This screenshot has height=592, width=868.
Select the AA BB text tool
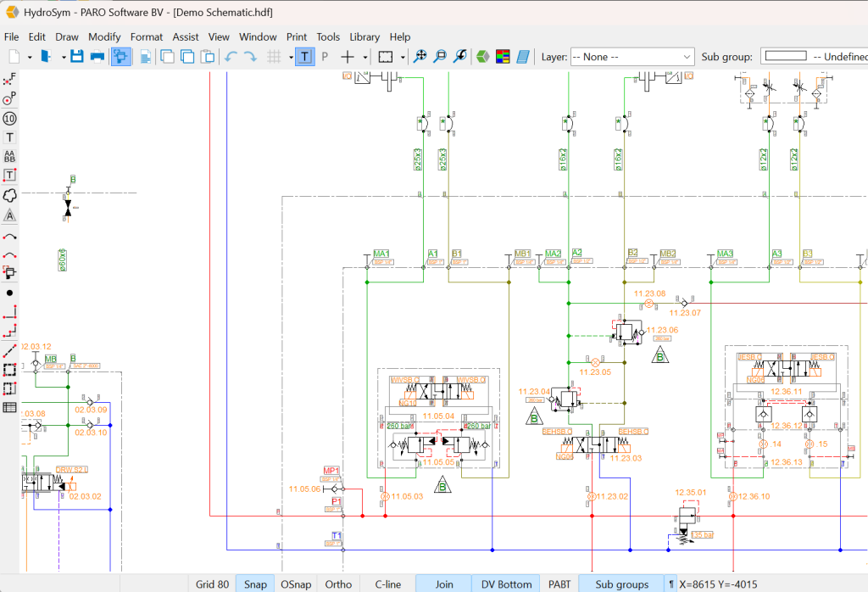tap(9, 157)
